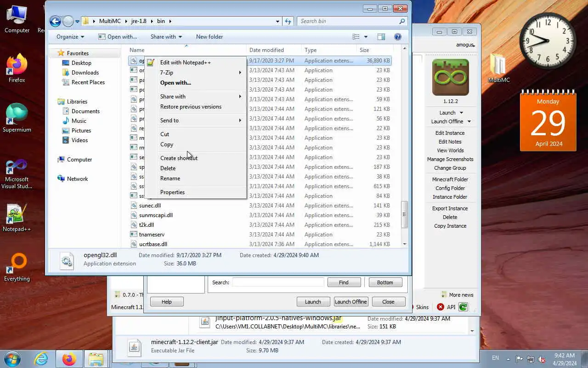588x368 pixels.
Task: Click Action Center flag in system tray
Action: (519, 359)
